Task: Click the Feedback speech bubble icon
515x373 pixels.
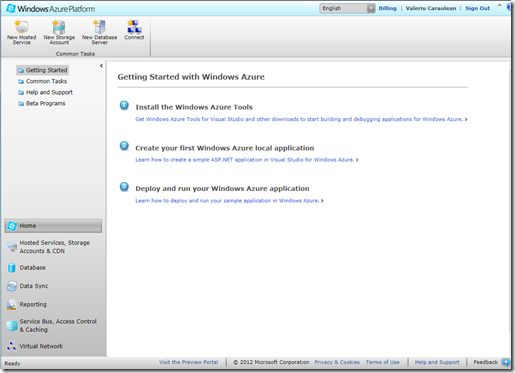Action: pyautogui.click(x=506, y=362)
